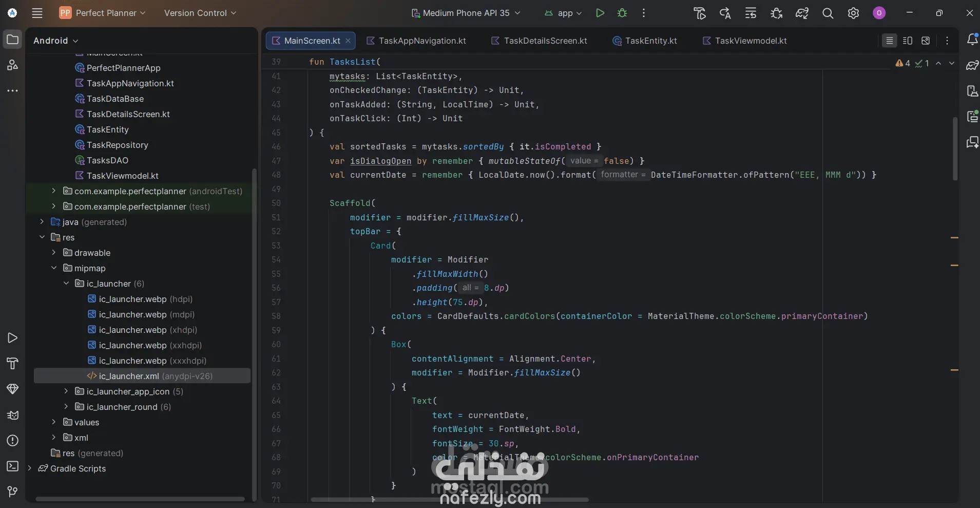Expand the java (generated) folder
The image size is (980, 508).
pos(42,222)
